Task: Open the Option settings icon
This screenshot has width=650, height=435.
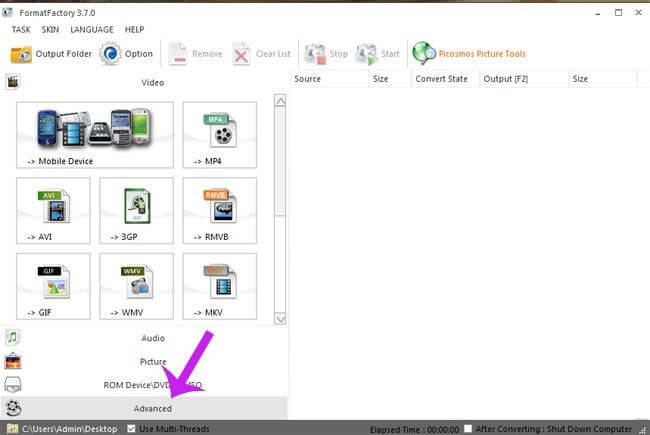Action: (x=111, y=54)
